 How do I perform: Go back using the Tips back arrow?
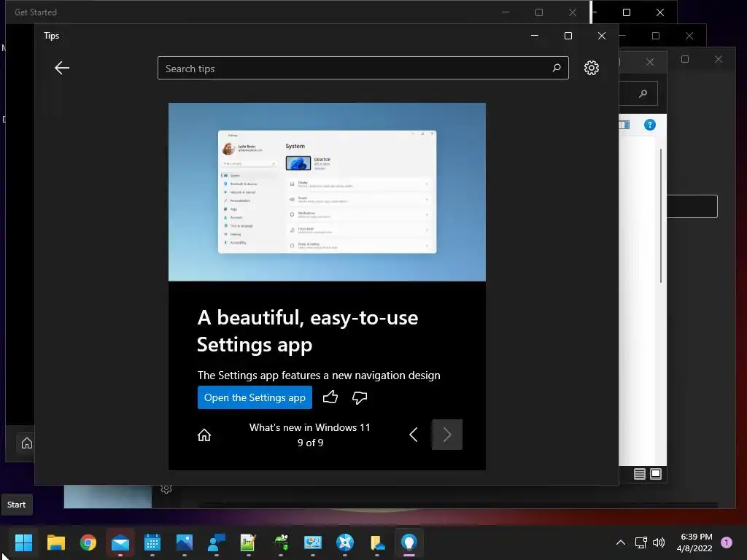tap(62, 68)
